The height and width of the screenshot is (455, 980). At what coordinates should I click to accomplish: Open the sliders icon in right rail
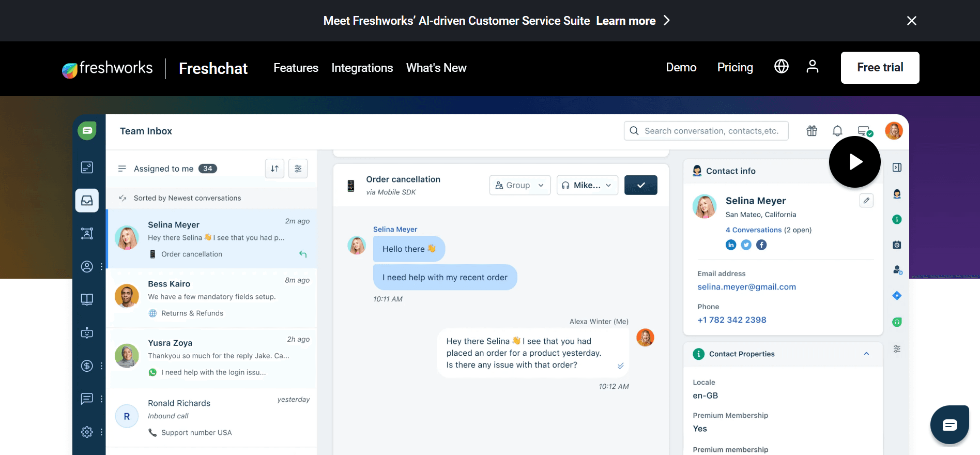pos(897,349)
